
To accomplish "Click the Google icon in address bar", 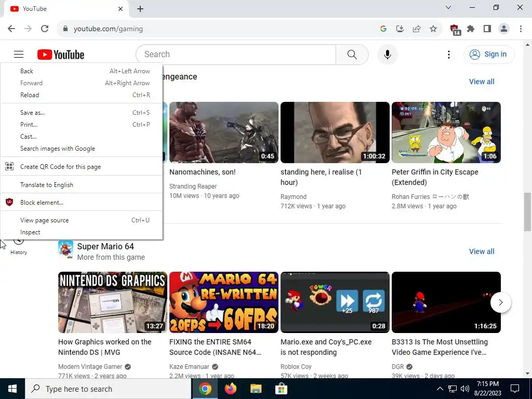I will tap(383, 29).
